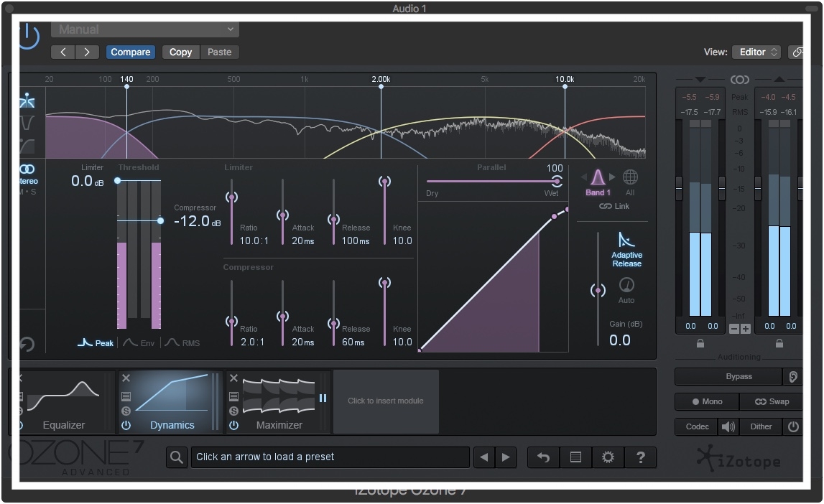Toggle Adaptive Release

coord(626,250)
